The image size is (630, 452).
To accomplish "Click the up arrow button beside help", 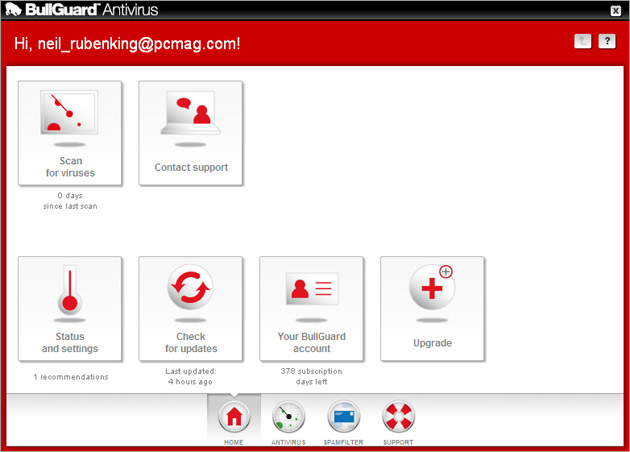I will (583, 41).
